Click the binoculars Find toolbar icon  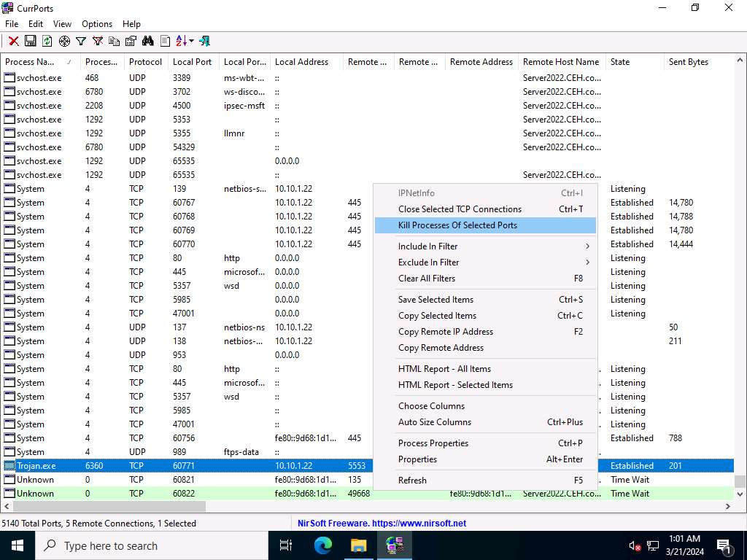tap(148, 42)
